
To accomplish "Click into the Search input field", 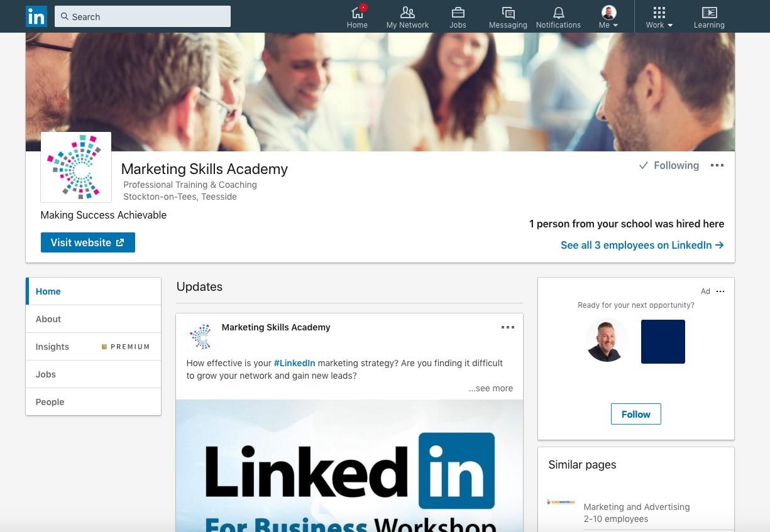I will click(143, 16).
